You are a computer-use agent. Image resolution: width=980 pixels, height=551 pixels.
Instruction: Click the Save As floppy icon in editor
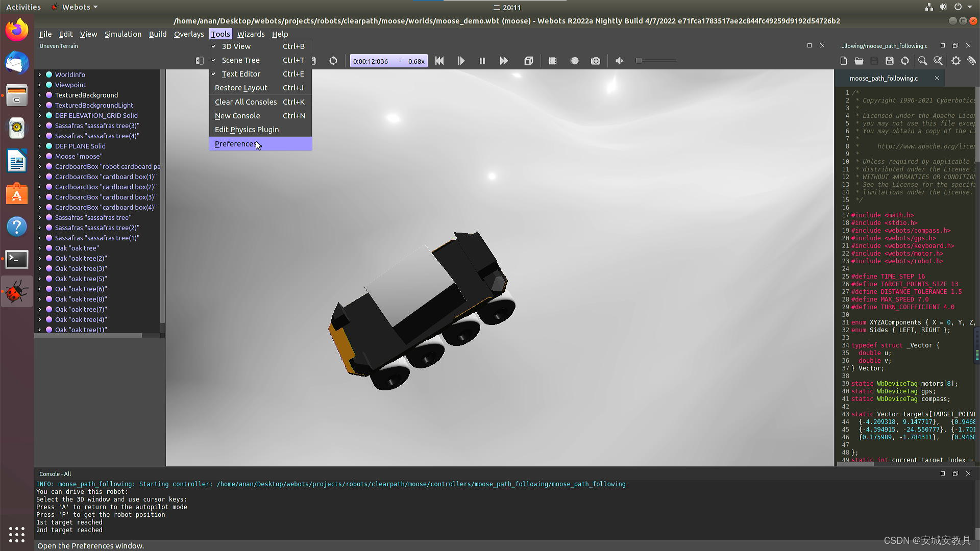pos(890,61)
